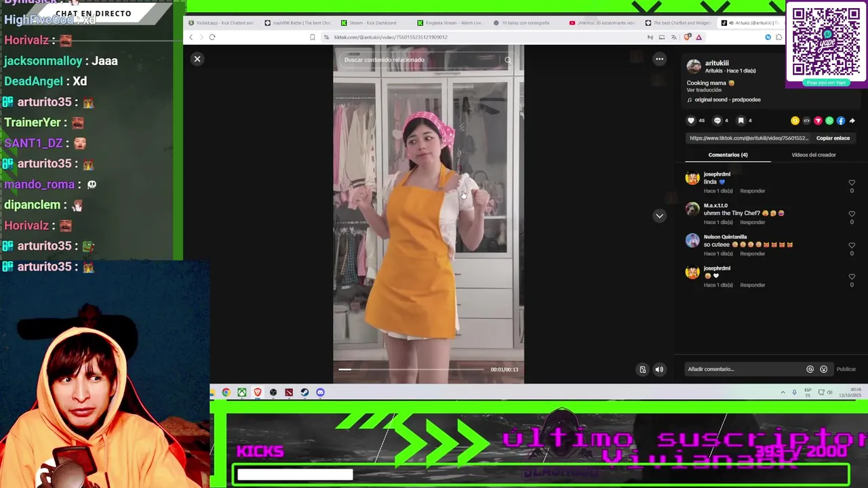The width and height of the screenshot is (868, 488).
Task: Reply to M.a.x.1.t.0's comment
Action: (753, 222)
